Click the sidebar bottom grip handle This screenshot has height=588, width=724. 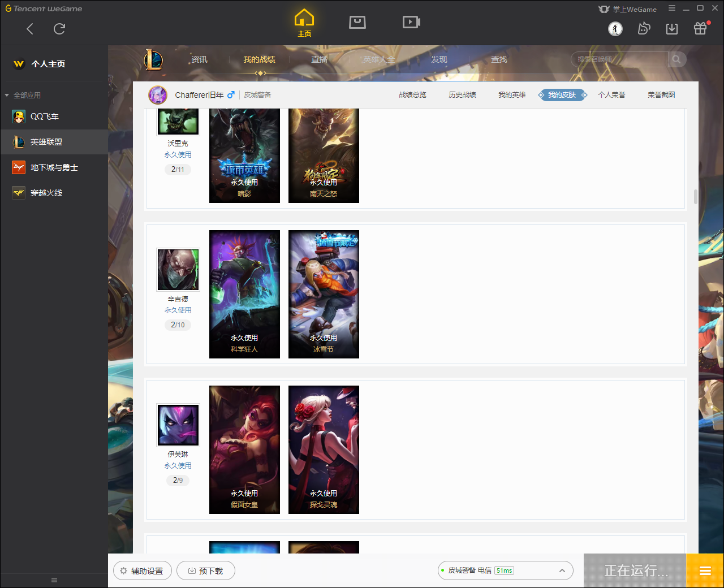(54, 580)
